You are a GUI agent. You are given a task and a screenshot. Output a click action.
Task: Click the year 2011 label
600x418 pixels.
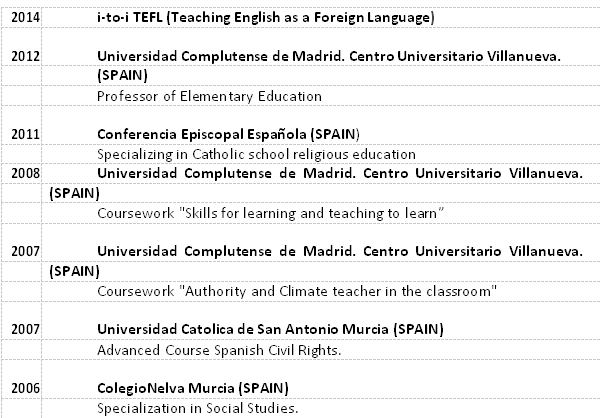pos(25,134)
